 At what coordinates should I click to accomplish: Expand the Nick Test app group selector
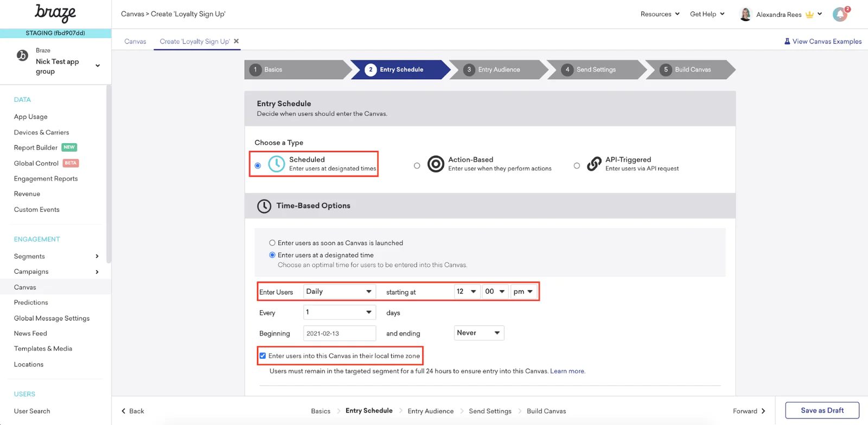(98, 66)
